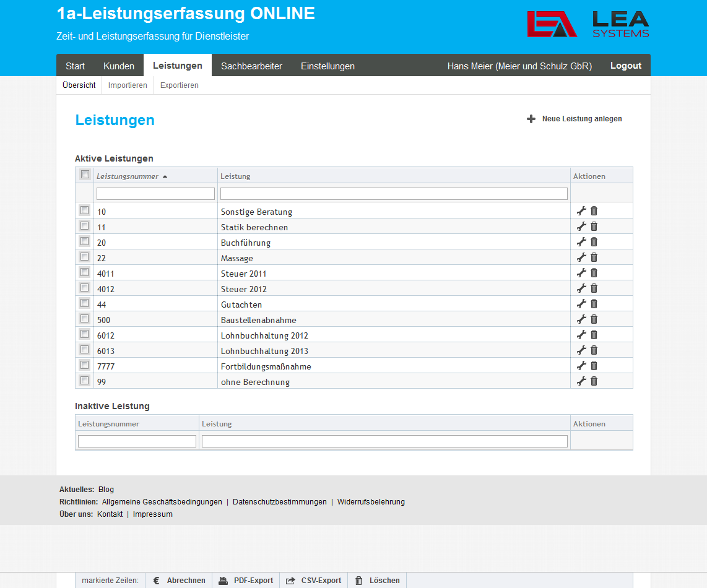Delete Lohnbuchhaltung 2012 trash icon
707x588 pixels.
click(x=594, y=334)
